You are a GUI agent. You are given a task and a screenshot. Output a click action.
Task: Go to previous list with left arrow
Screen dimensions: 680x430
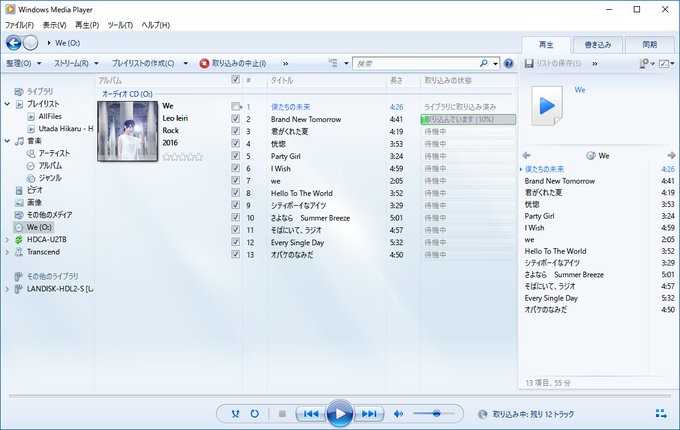pos(526,155)
